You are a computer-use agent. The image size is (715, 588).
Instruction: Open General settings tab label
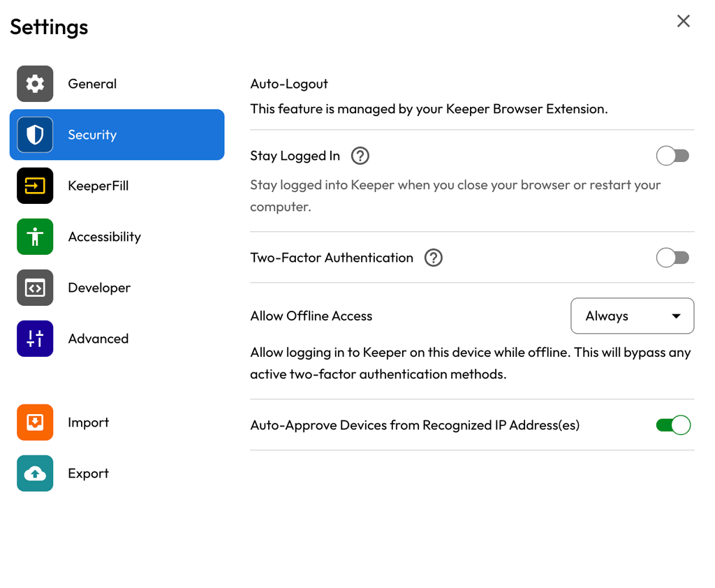pos(92,84)
